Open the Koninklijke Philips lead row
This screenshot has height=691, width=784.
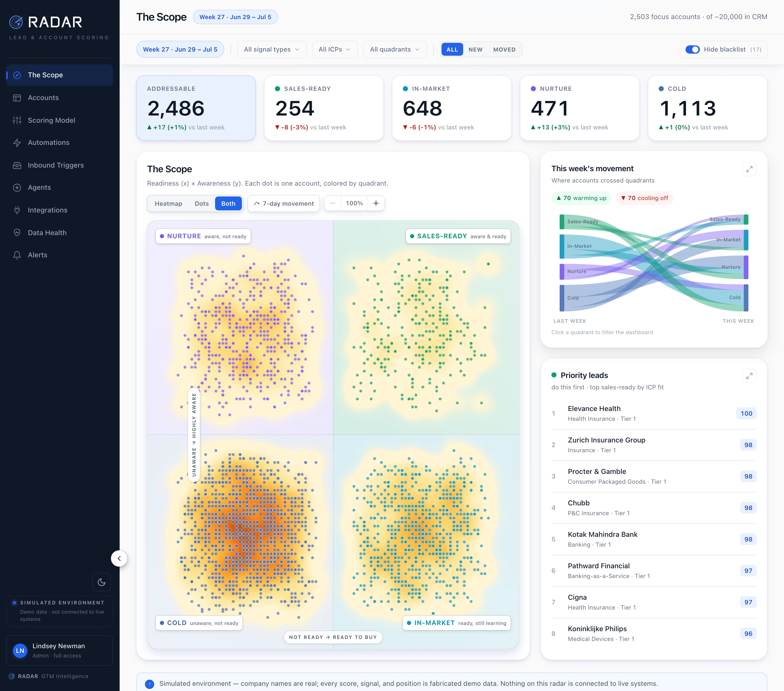[654, 634]
